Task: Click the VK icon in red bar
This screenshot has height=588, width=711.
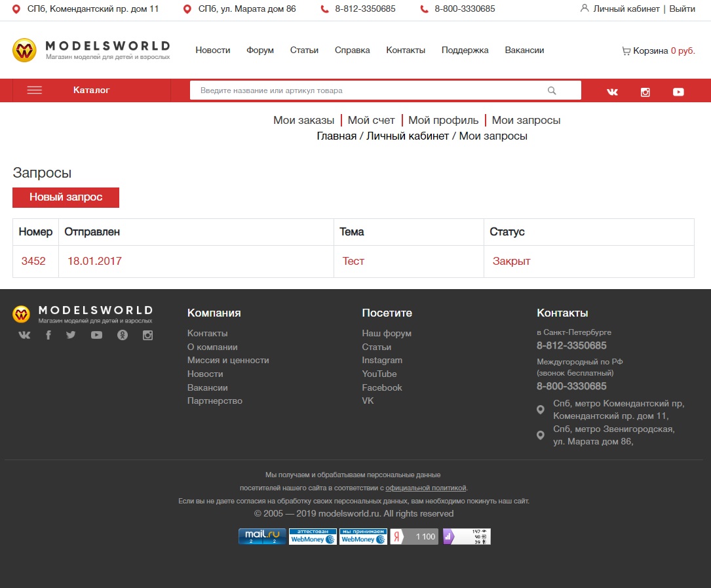Action: pos(612,92)
